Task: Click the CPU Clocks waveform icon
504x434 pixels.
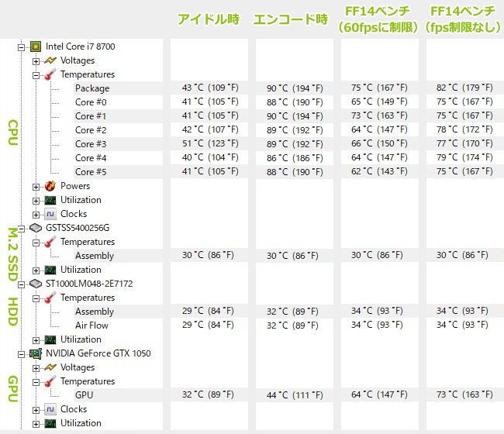Action: point(50,214)
